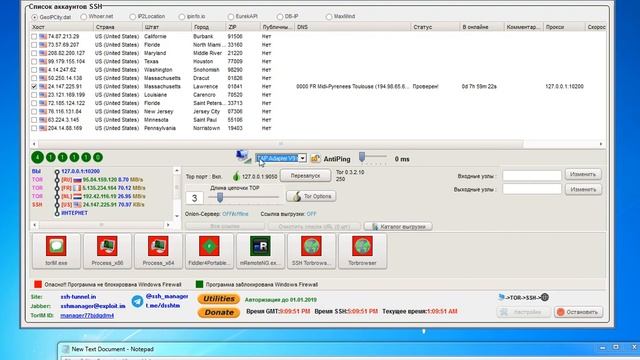The height and width of the screenshot is (360, 640).
Task: Click the Выходные узлы input field
Action: (x=532, y=189)
